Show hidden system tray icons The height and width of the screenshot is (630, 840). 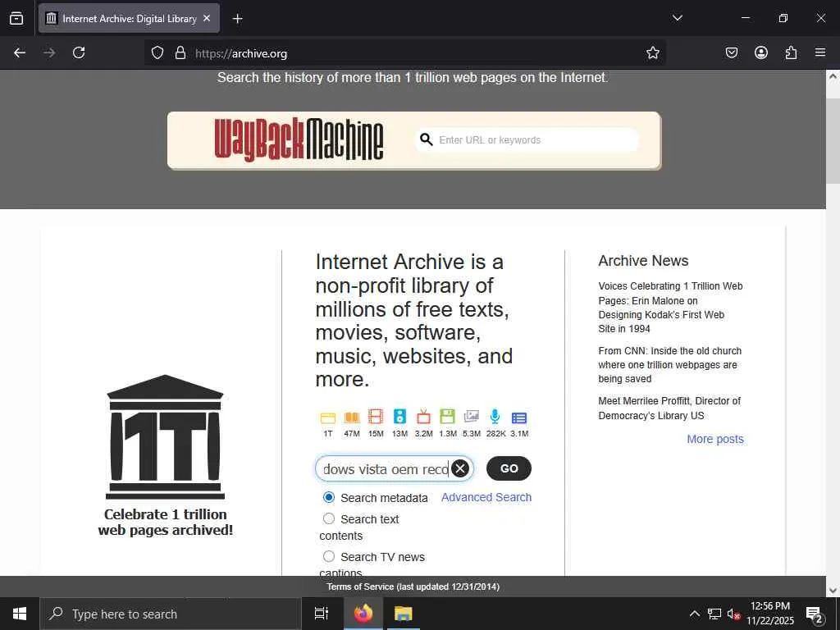tap(694, 614)
